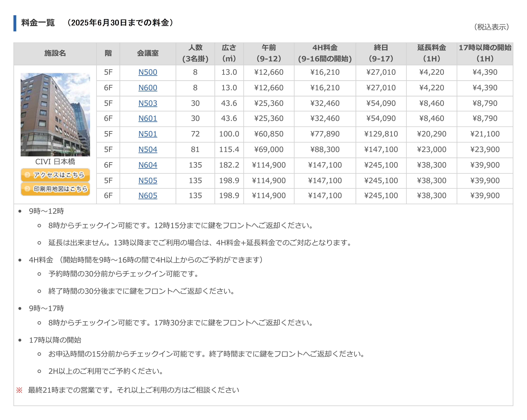Open the N605 meeting room link
This screenshot has height=420, width=527.
[x=148, y=196]
